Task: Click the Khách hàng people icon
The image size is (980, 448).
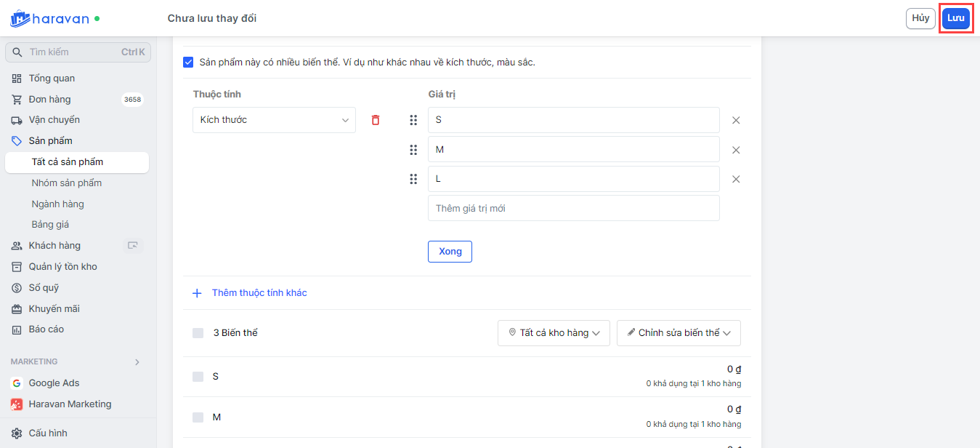Action: pyautogui.click(x=17, y=246)
